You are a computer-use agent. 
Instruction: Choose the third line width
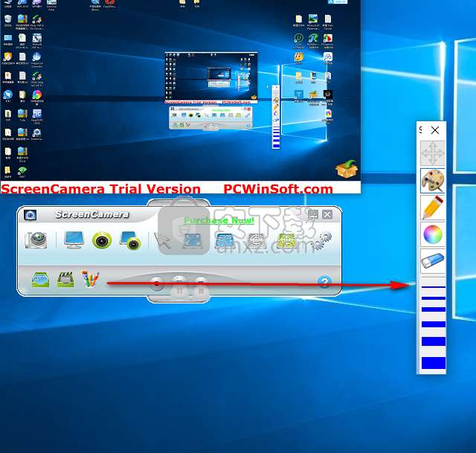[x=434, y=309]
